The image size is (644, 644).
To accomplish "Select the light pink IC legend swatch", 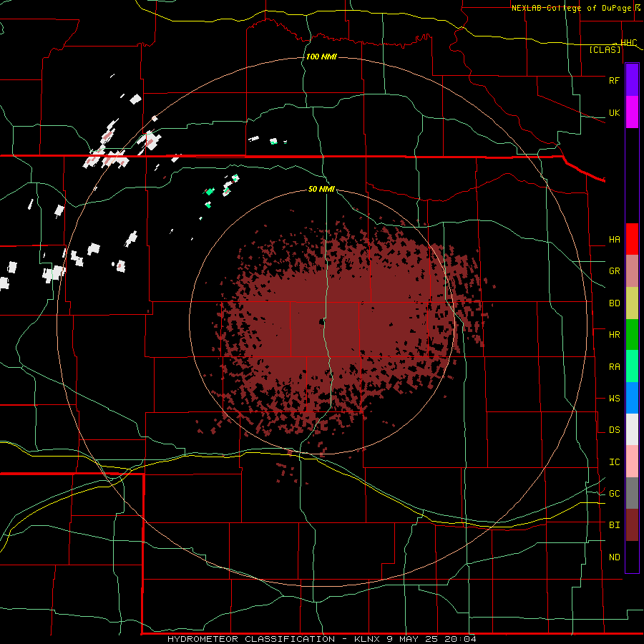I will [632, 462].
